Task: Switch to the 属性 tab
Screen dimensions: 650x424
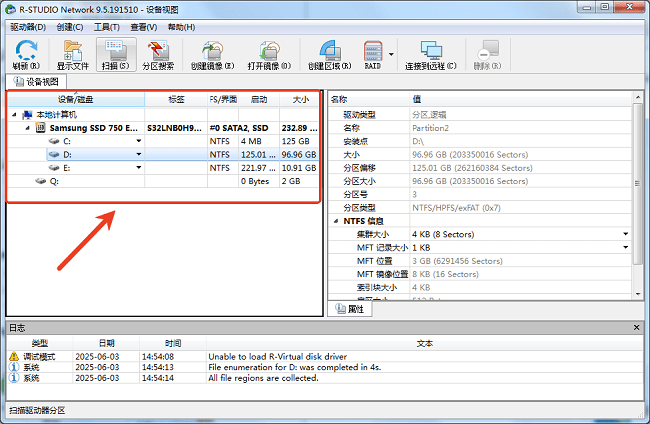Action: pyautogui.click(x=350, y=309)
